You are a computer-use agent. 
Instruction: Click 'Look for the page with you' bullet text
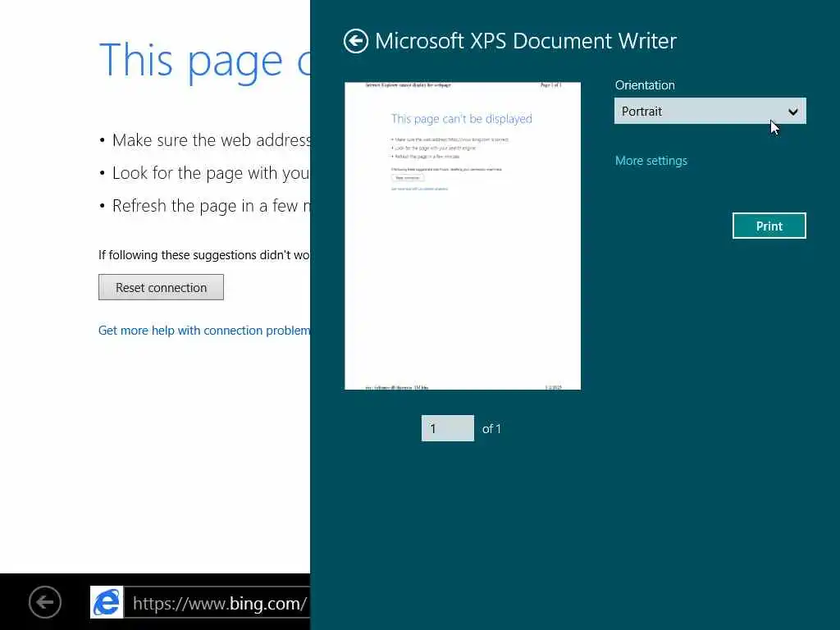[211, 173]
